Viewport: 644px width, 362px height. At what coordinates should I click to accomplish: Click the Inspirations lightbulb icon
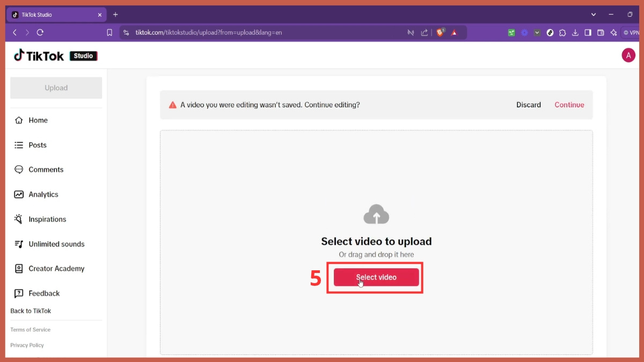pos(19,219)
